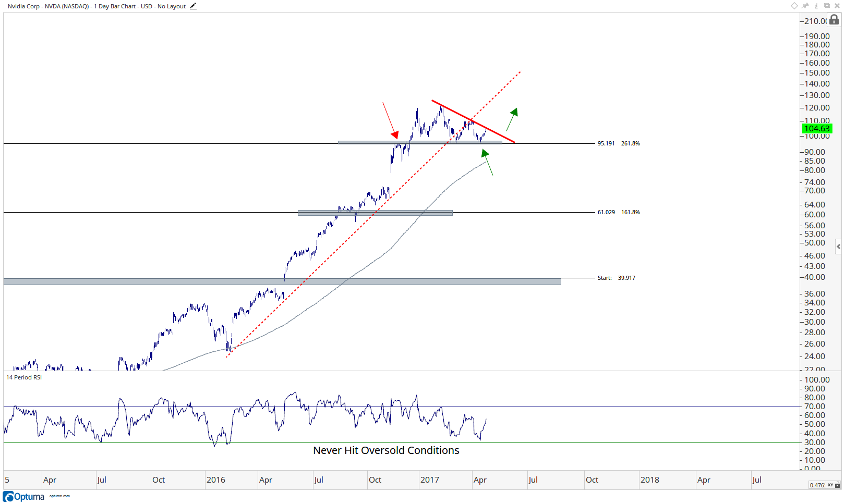The width and height of the screenshot is (845, 504).
Task: Click the '61.029 161.8%' Fibonacci level label
Action: 619,212
